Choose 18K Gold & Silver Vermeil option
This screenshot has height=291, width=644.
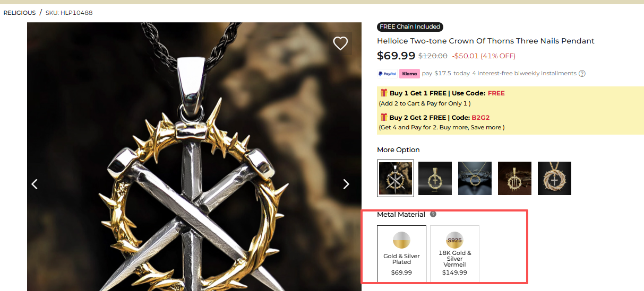[454, 254]
